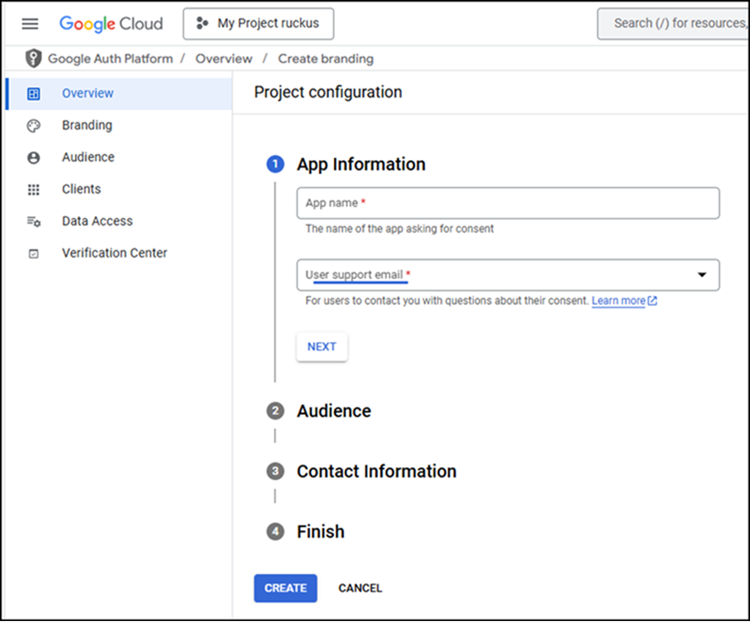This screenshot has height=622, width=750.
Task: Click the Clients grid icon
Action: point(34,189)
